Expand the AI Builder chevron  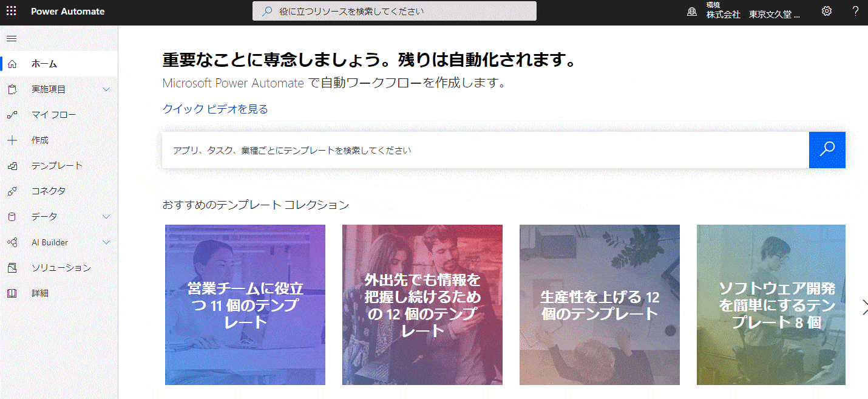[107, 242]
